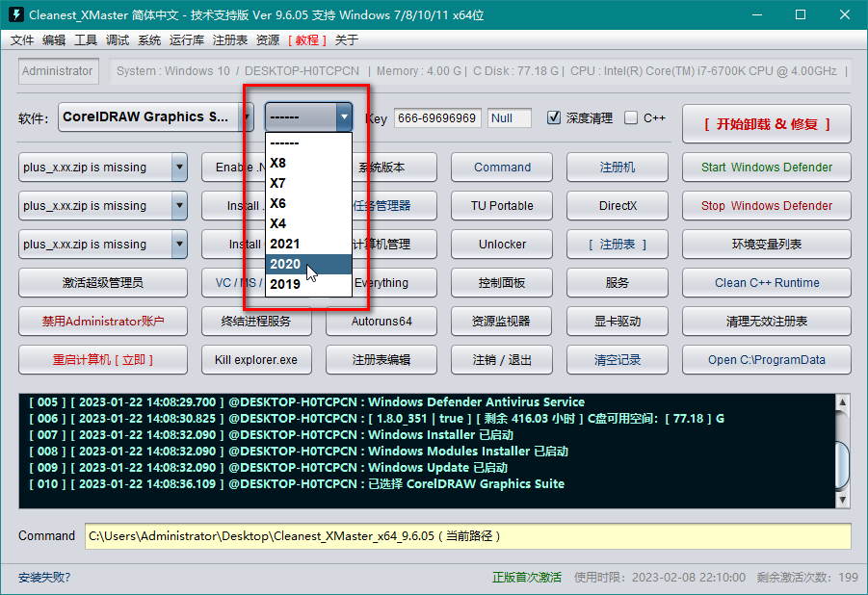Image resolution: width=868 pixels, height=595 pixels.
Task: Enable the C++ checkbox
Action: [631, 117]
